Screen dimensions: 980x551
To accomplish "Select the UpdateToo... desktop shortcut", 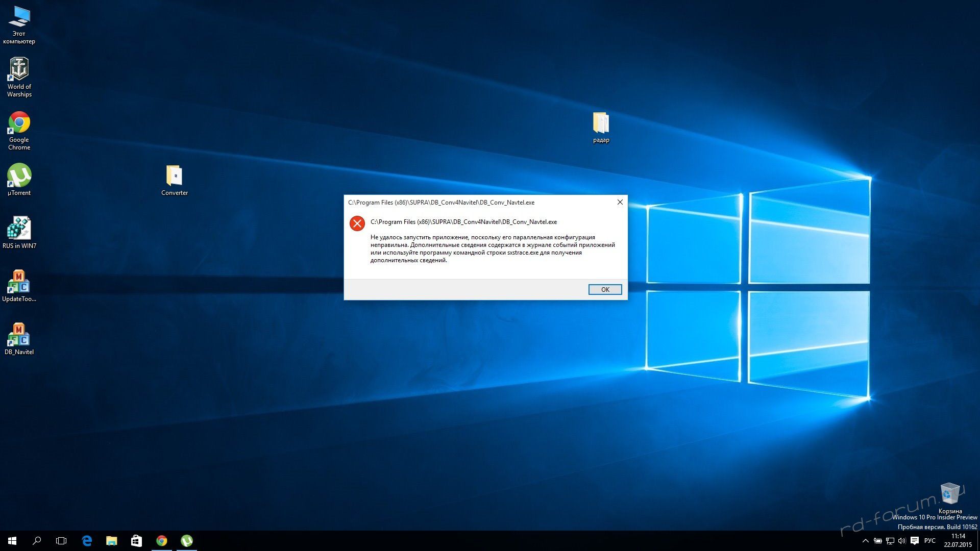I will point(19,286).
